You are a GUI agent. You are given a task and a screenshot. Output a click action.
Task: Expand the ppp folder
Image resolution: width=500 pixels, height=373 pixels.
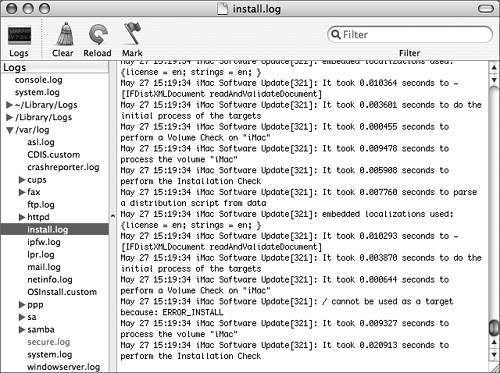pos(22,305)
